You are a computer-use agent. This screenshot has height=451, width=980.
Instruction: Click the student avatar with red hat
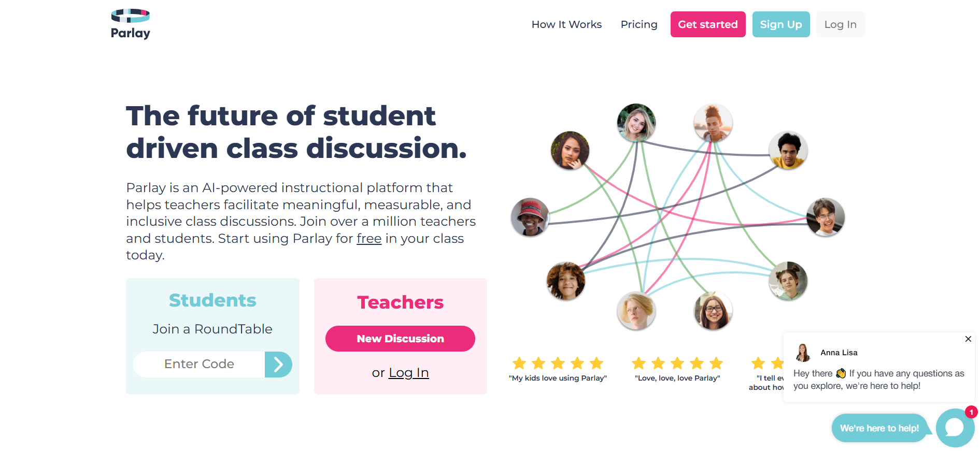pos(530,217)
